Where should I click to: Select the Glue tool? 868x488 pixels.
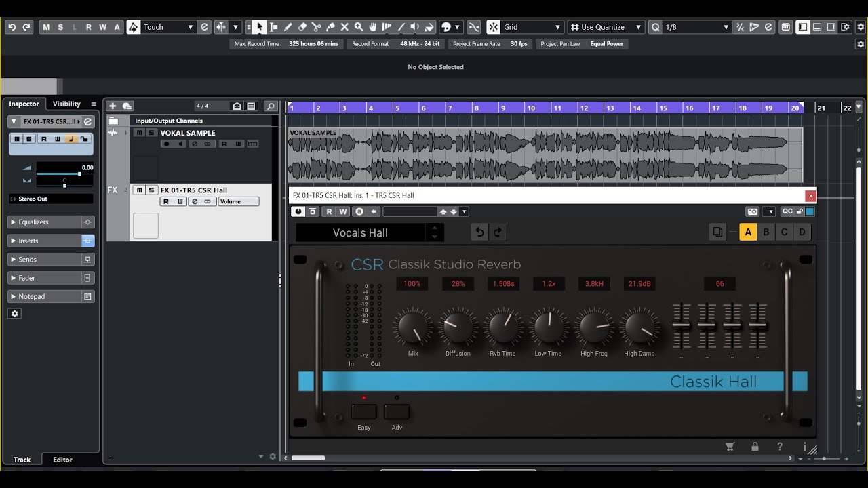[330, 27]
